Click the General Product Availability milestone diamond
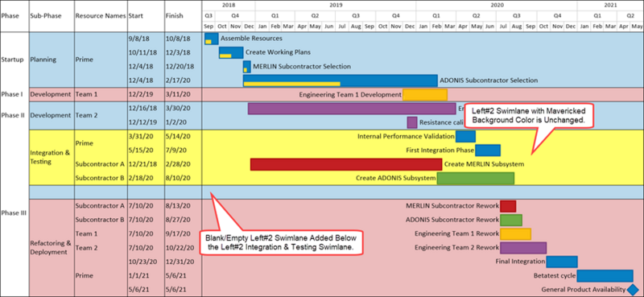The width and height of the screenshot is (644, 297). coord(634,290)
